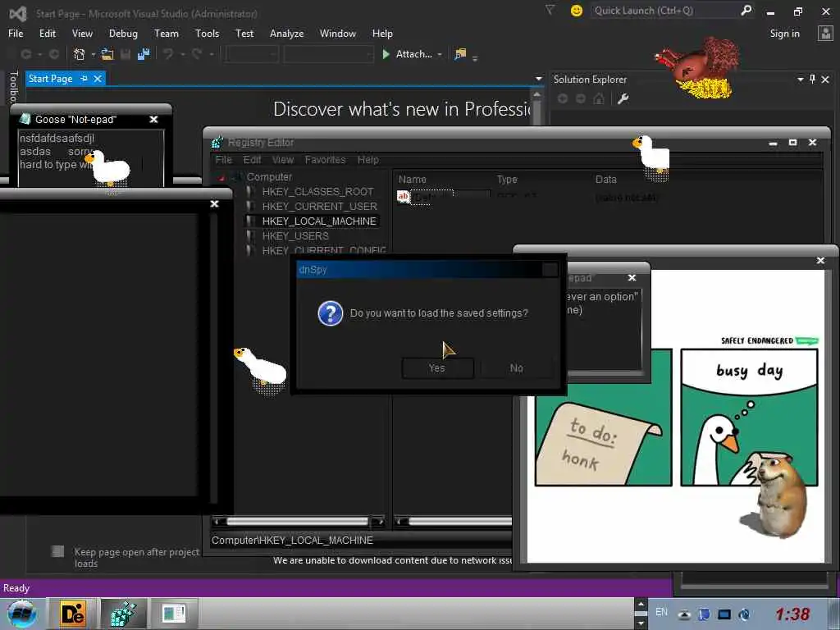
Task: Click the pin icon on Start Page tab
Action: pyautogui.click(x=84, y=79)
